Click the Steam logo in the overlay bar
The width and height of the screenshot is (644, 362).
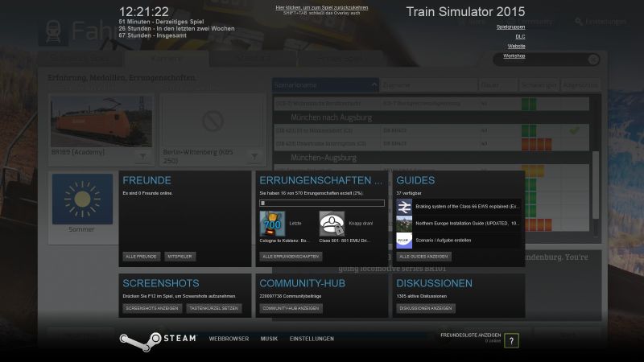158,341
